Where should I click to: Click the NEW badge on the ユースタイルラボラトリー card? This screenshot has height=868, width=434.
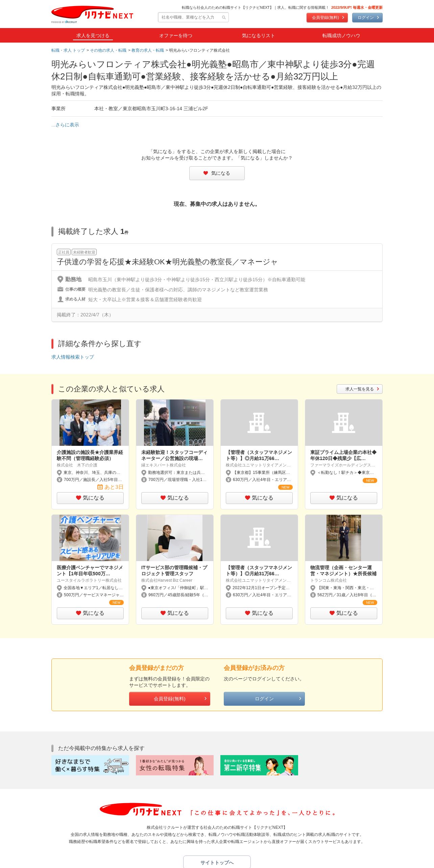point(116,602)
